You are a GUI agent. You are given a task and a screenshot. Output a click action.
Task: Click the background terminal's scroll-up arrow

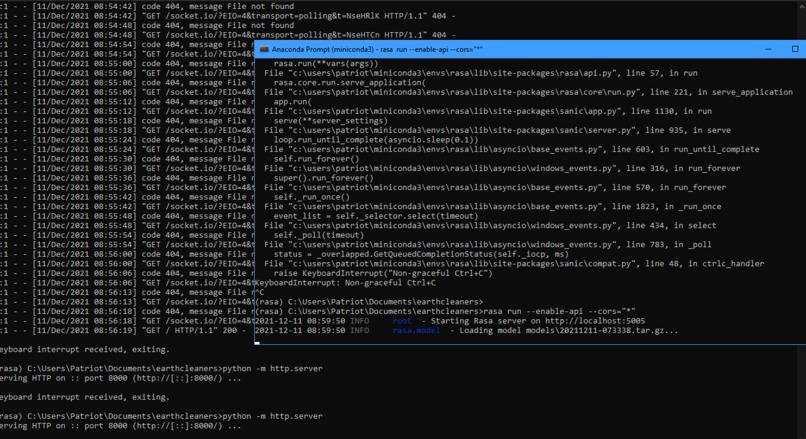point(802,4)
